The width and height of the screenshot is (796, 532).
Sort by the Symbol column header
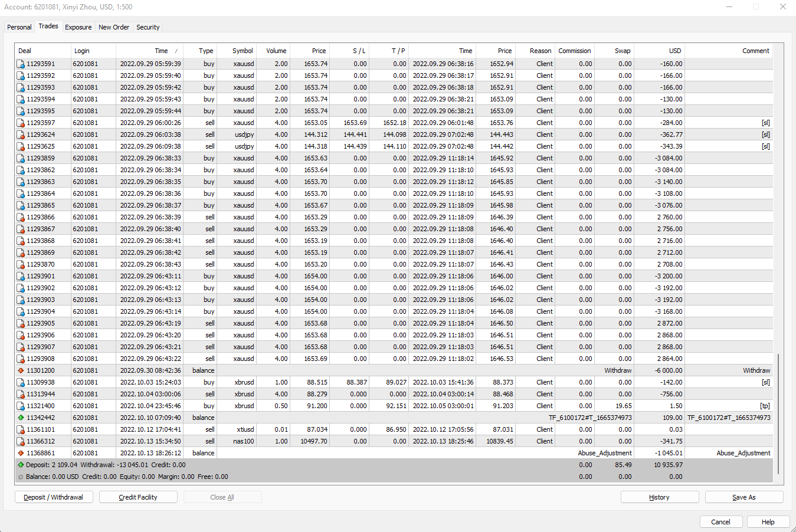point(237,51)
